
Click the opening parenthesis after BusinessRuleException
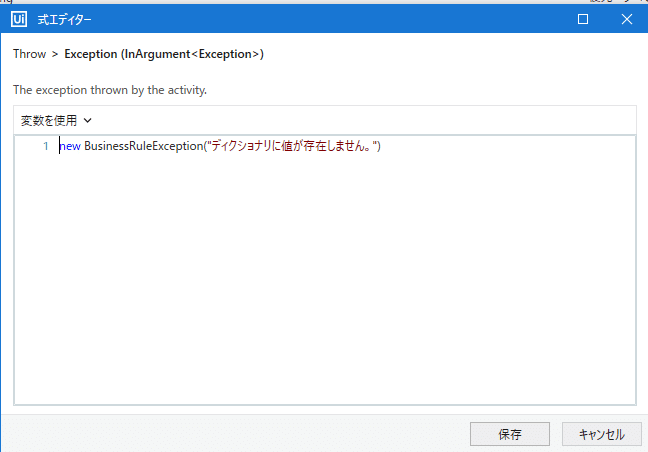205,146
